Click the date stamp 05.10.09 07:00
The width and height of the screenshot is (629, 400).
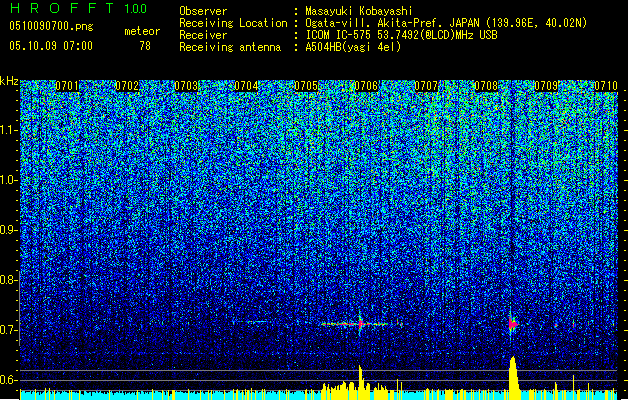point(51,46)
